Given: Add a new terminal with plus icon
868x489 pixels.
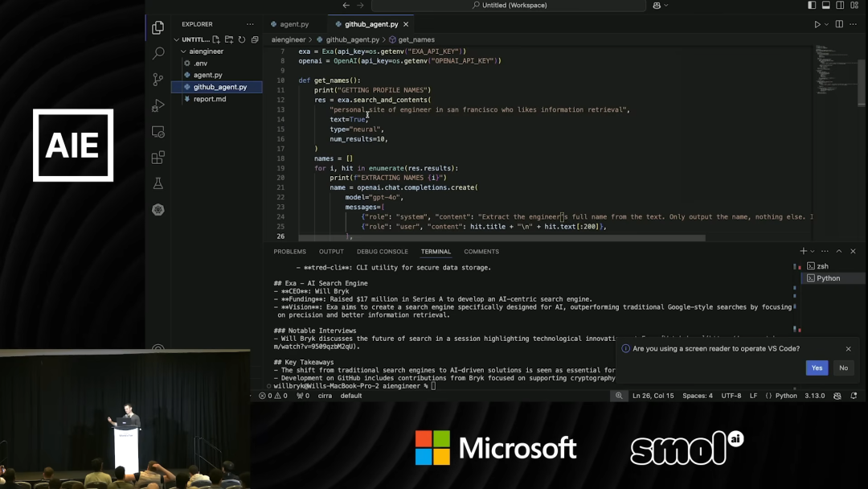Looking at the screenshot, I should 803,251.
